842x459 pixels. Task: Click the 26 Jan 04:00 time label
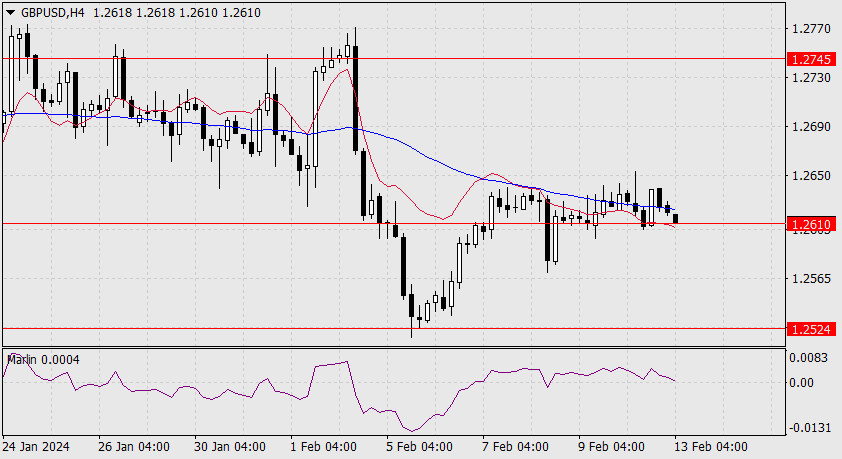134,447
